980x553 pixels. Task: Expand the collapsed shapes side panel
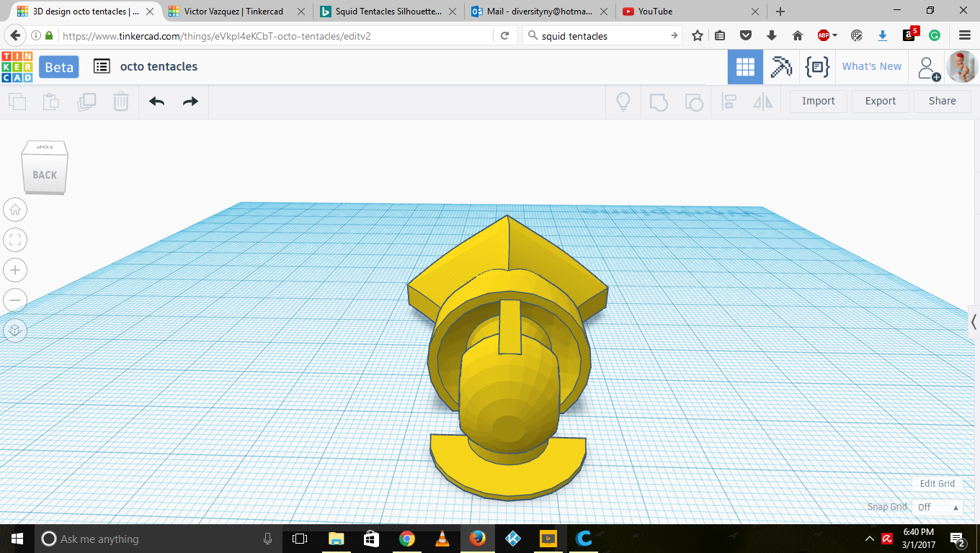point(974,321)
